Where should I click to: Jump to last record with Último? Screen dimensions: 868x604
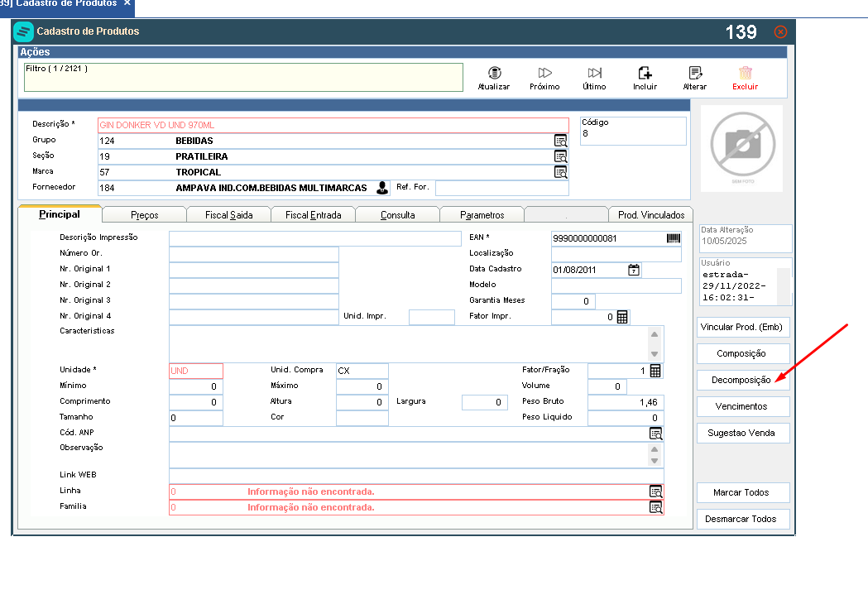pos(595,79)
